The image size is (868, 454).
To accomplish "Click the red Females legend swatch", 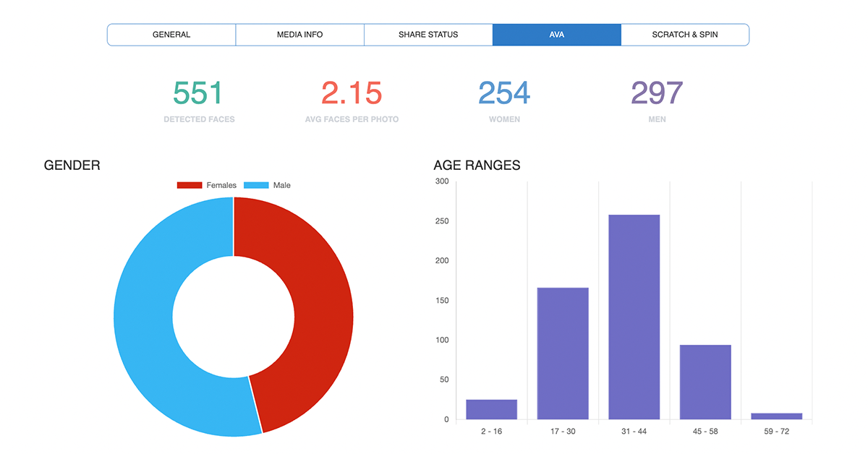I will 190,186.
